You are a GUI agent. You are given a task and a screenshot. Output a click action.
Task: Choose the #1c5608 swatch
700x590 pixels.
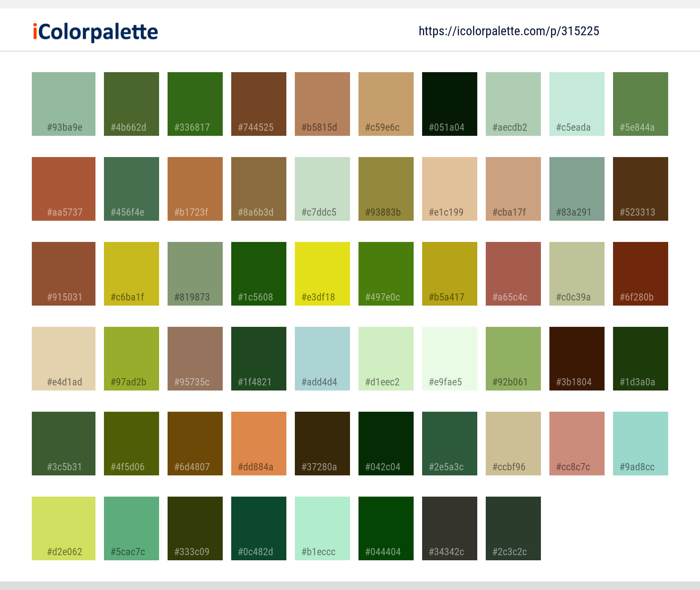tap(259, 274)
